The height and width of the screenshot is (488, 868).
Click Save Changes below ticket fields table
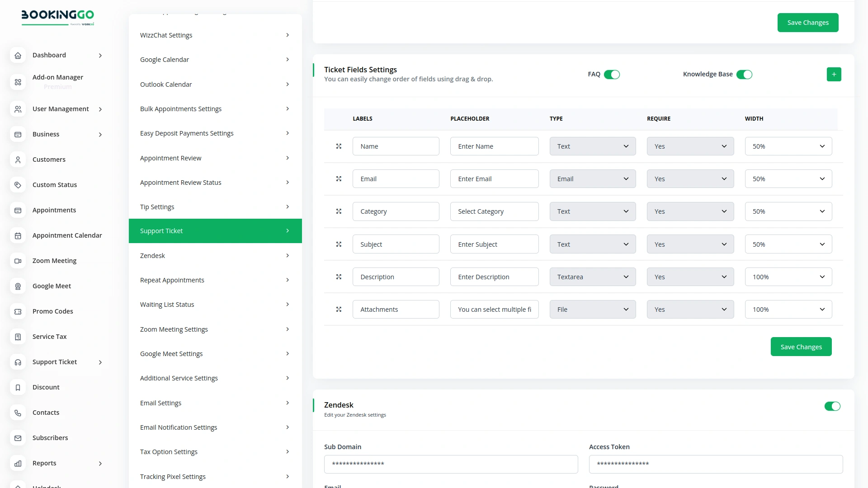pos(801,347)
